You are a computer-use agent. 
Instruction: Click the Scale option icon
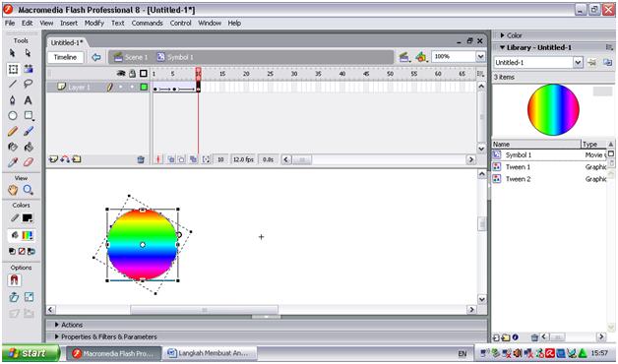pos(29,297)
